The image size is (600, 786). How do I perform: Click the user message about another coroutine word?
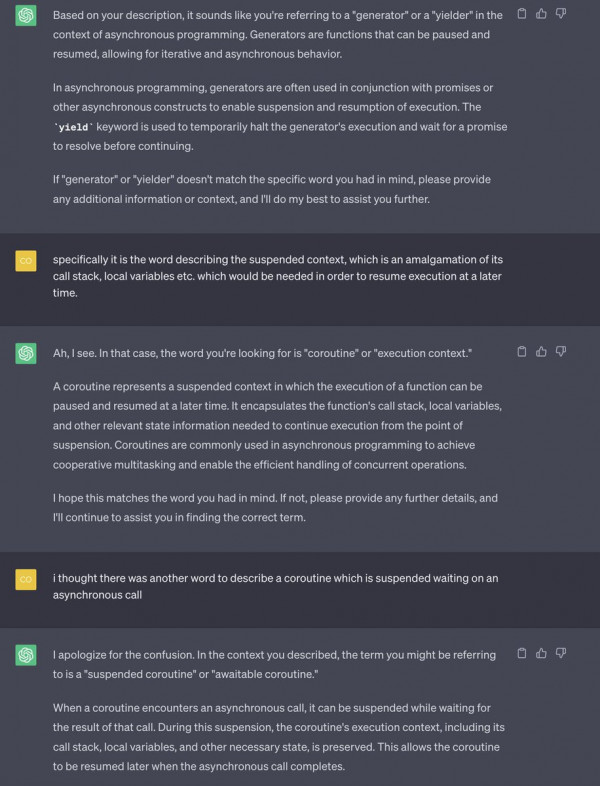point(276,586)
